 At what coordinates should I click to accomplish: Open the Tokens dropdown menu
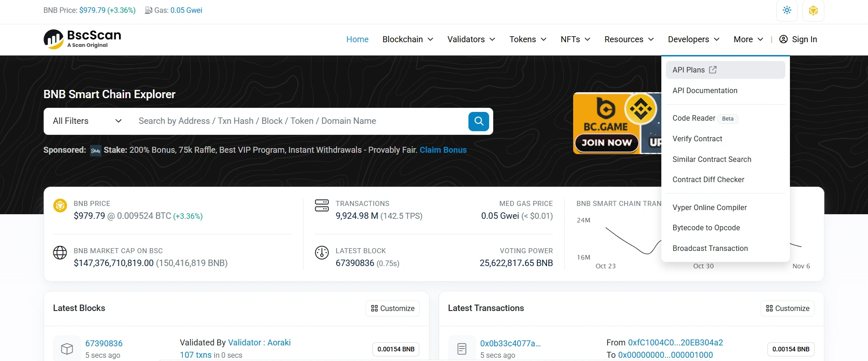(527, 39)
